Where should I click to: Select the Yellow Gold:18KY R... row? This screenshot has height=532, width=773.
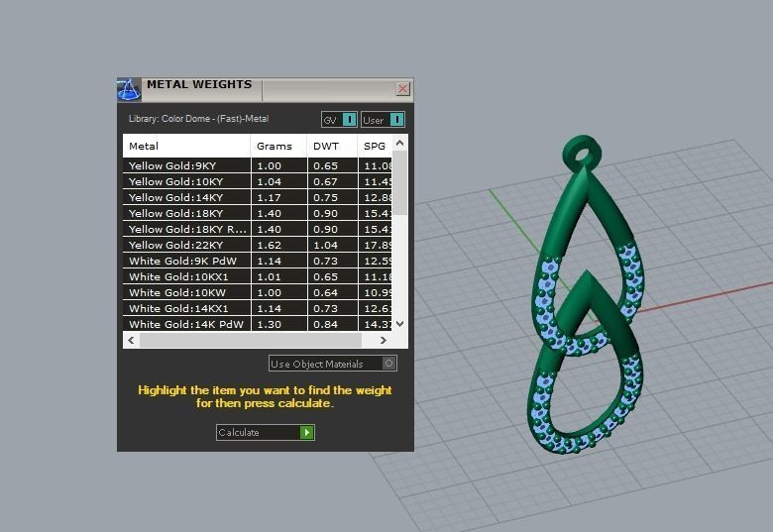(258, 229)
